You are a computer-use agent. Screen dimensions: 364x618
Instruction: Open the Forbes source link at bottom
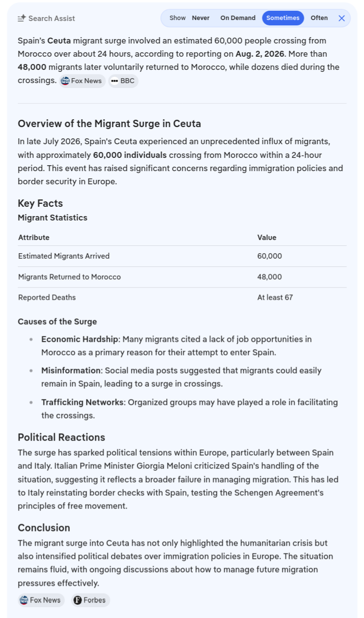90,600
